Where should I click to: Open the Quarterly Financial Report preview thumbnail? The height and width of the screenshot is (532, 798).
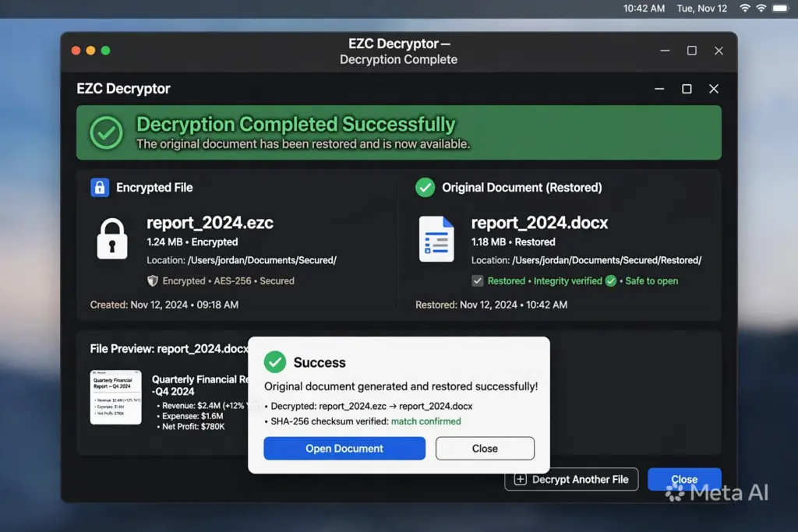coord(116,397)
